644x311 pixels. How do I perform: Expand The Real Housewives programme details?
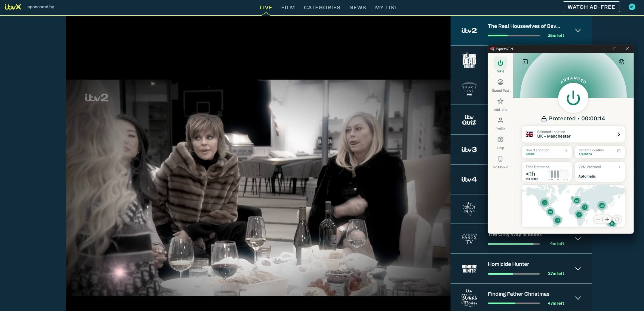click(x=578, y=30)
